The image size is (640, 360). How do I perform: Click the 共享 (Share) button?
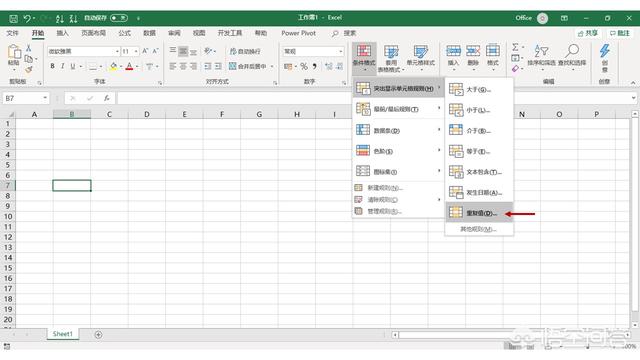[x=588, y=33]
